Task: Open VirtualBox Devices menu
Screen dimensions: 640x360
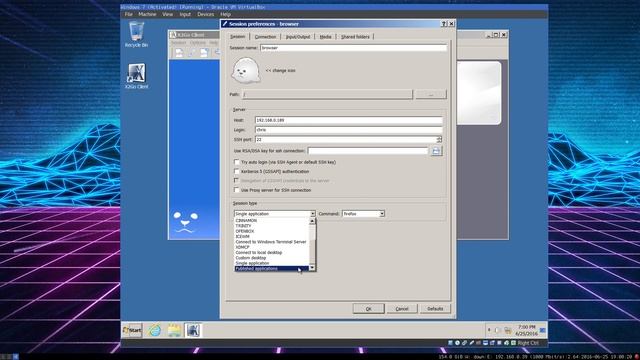Action: tap(206, 14)
